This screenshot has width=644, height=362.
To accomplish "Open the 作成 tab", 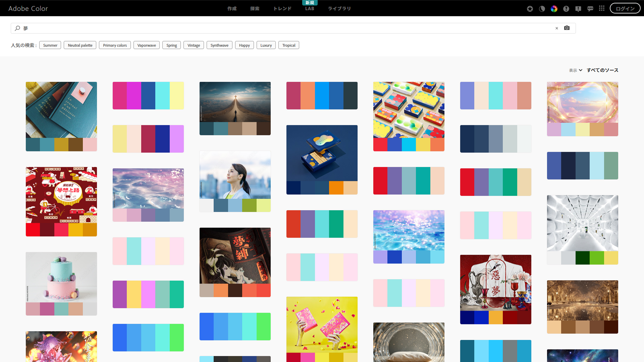I will click(x=232, y=9).
